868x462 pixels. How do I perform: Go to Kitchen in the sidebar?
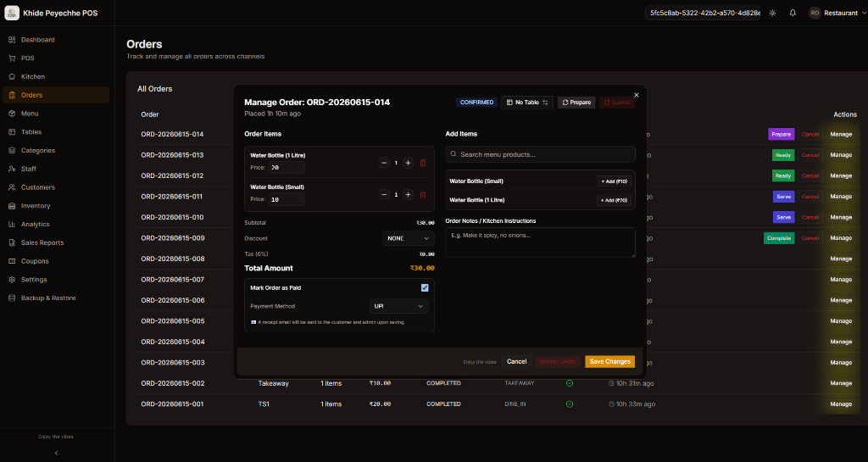click(55, 77)
